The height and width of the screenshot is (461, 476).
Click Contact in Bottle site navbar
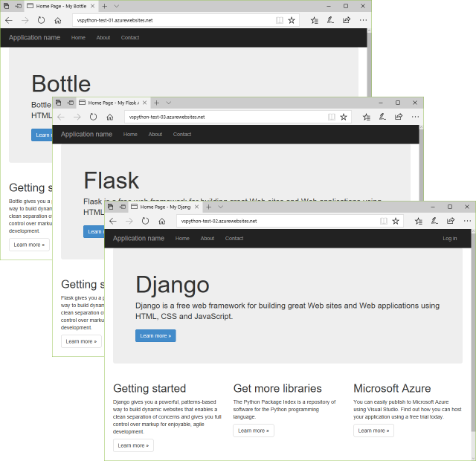point(130,38)
